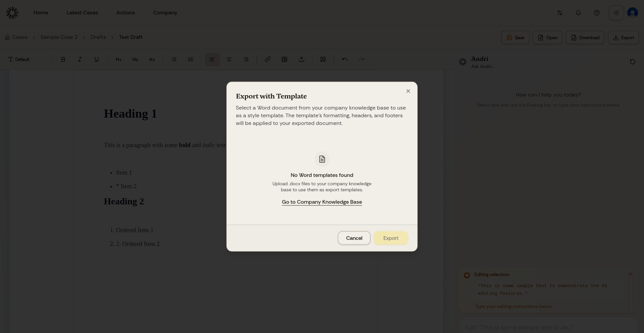
Task: Start a bulleted list
Action: click(x=173, y=59)
